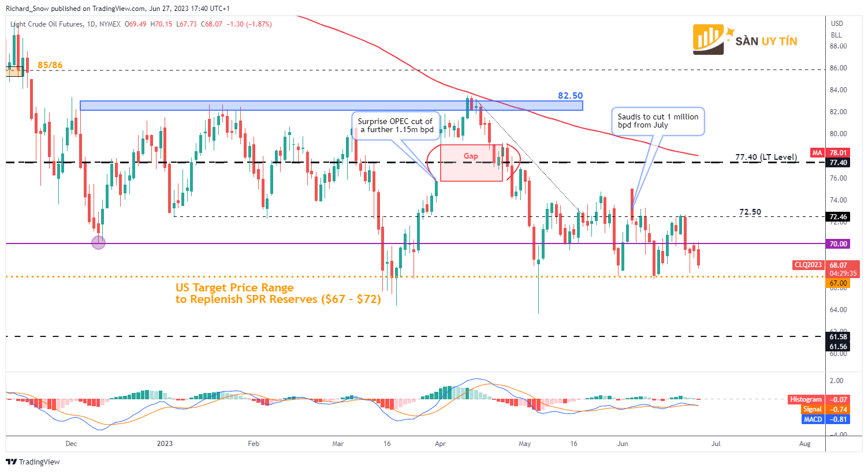Click the Signal −0.74 indicator label
Viewport: 868px width, 472px height.
pyautogui.click(x=825, y=409)
